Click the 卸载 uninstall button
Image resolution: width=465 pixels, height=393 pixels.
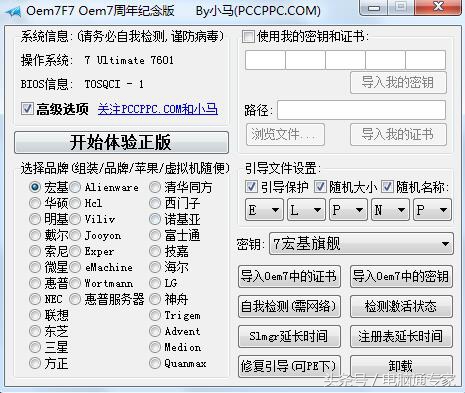tap(401, 366)
